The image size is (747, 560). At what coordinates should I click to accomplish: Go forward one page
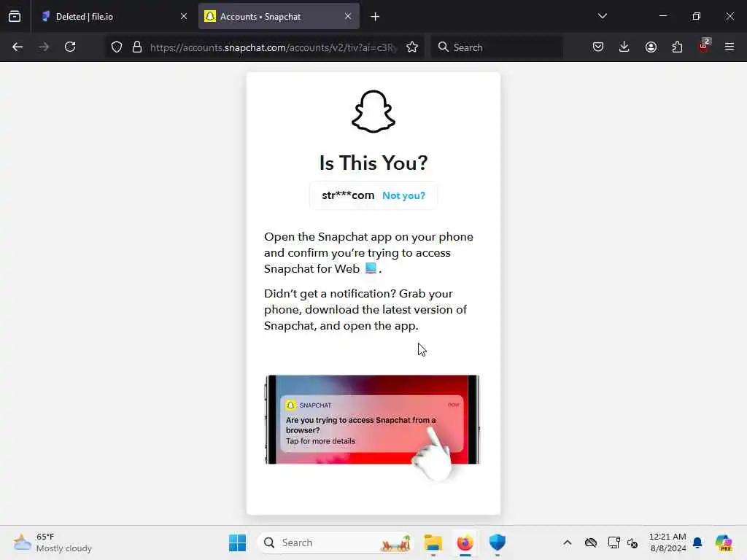pyautogui.click(x=44, y=47)
